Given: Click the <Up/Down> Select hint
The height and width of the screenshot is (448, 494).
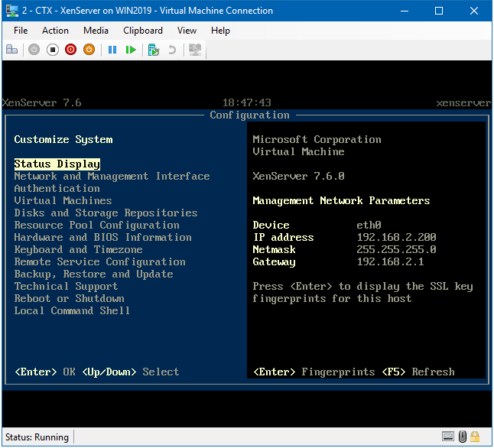Looking at the screenshot, I should click(x=131, y=372).
